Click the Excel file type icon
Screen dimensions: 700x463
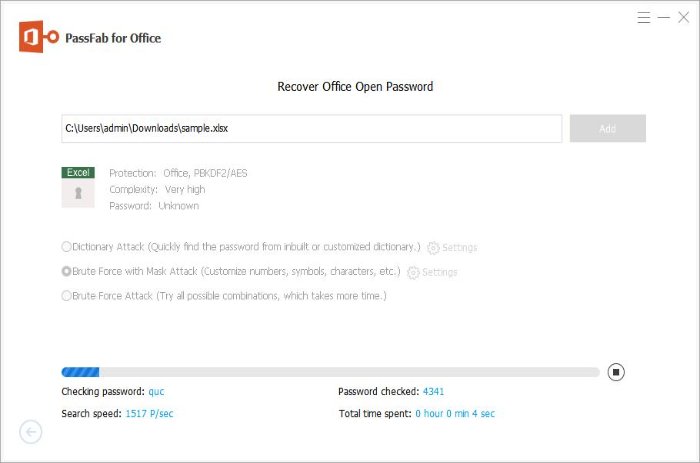78,187
